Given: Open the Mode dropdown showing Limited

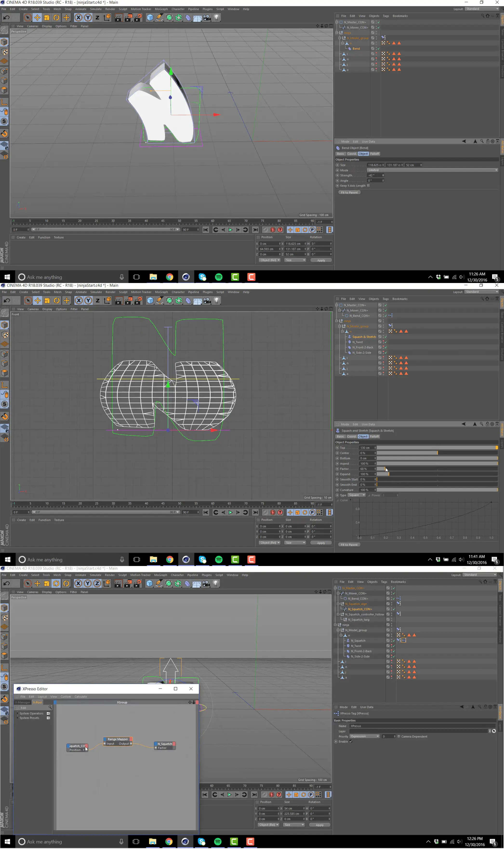Looking at the screenshot, I should tap(432, 170).
